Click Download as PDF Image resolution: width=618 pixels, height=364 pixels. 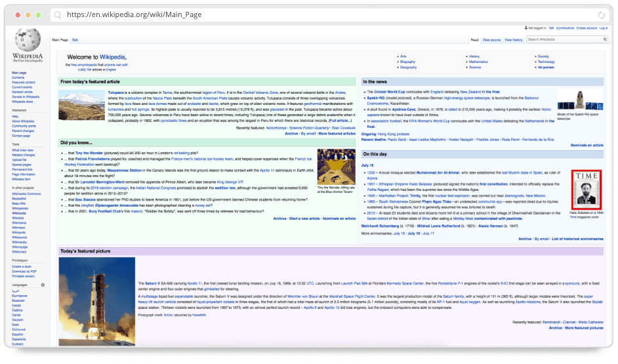tap(24, 272)
